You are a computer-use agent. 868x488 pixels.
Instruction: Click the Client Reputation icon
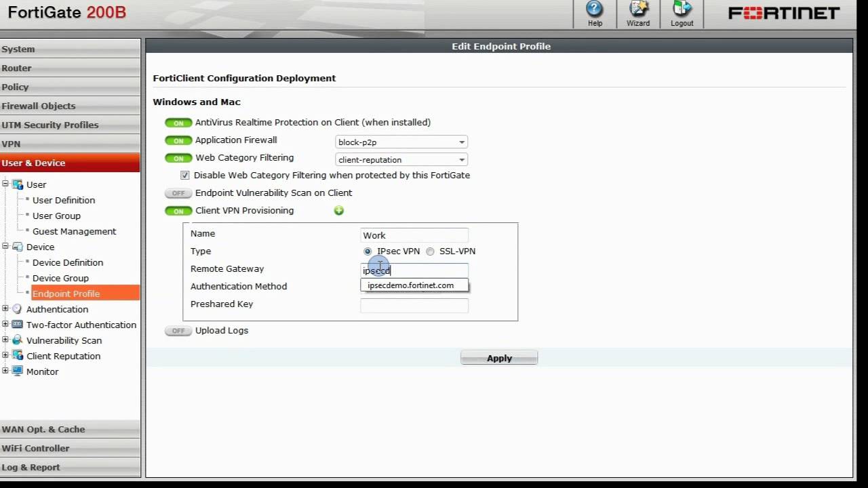tap(18, 356)
